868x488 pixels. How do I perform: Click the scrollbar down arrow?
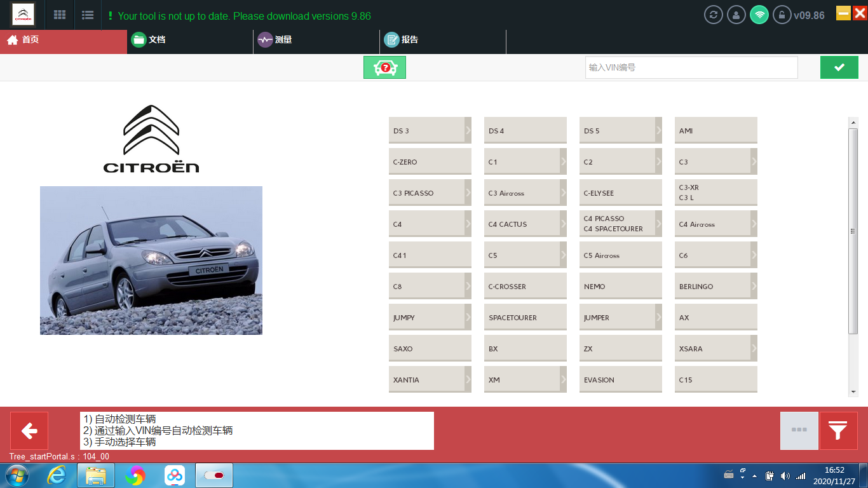853,392
